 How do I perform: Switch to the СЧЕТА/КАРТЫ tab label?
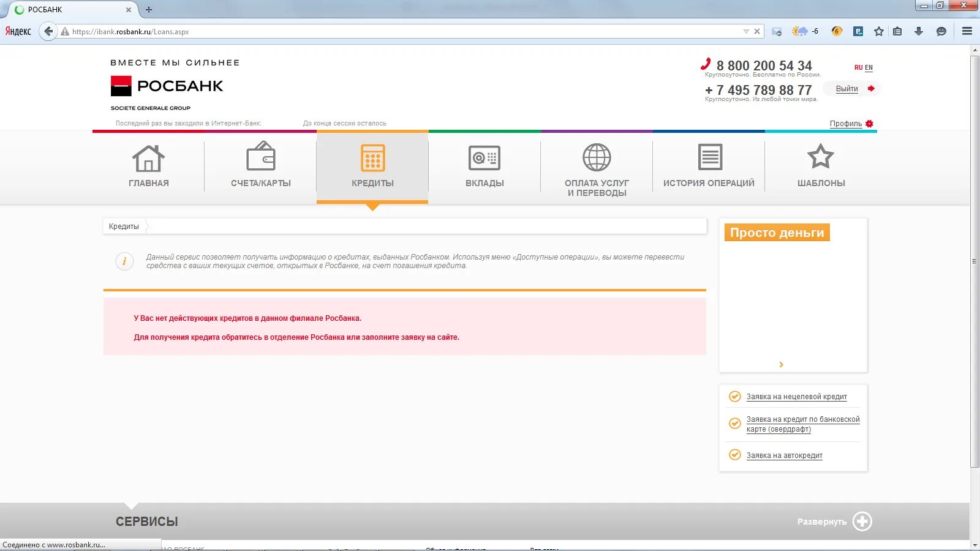coord(261,183)
